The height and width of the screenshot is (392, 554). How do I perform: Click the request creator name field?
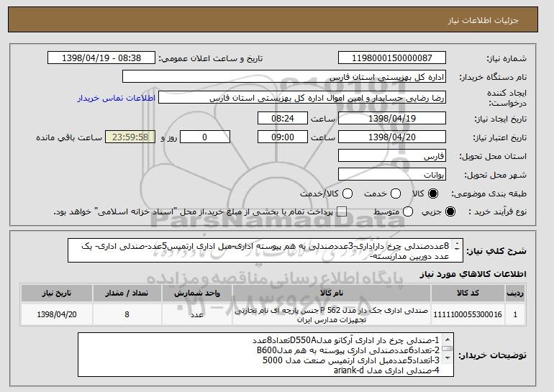(302, 98)
